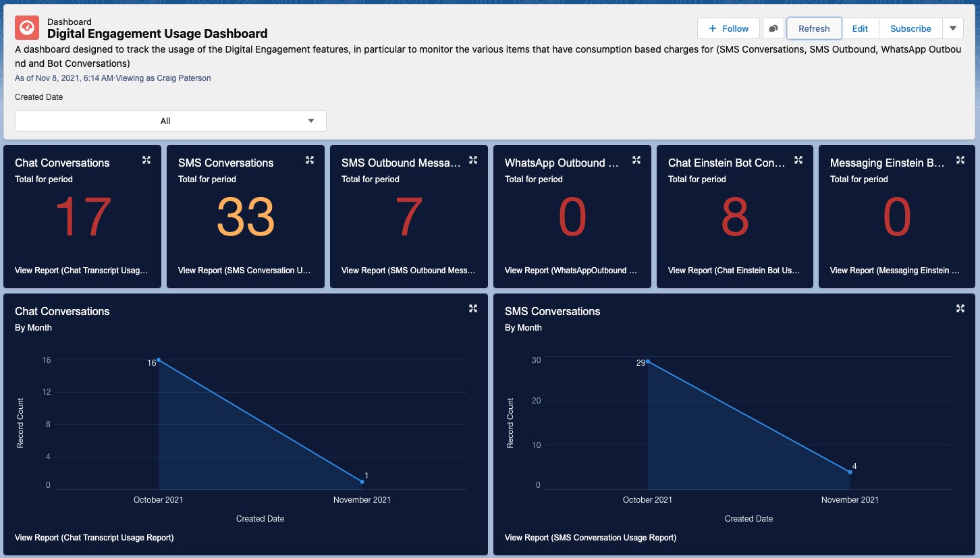This screenshot has height=558, width=980.
Task: Expand the WhatsApp Outbound metric widget
Action: click(x=636, y=160)
